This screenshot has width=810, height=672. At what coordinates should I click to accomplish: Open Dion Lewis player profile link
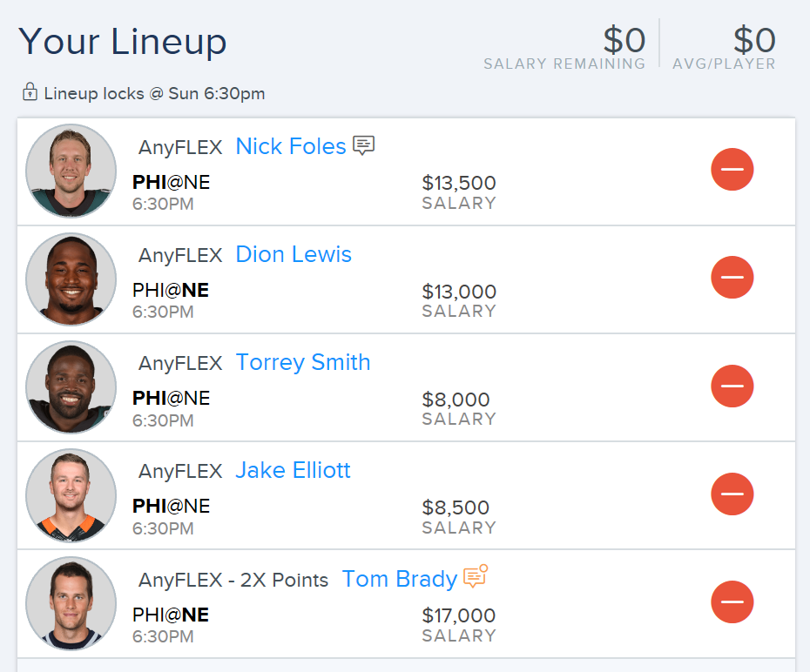pyautogui.click(x=294, y=254)
